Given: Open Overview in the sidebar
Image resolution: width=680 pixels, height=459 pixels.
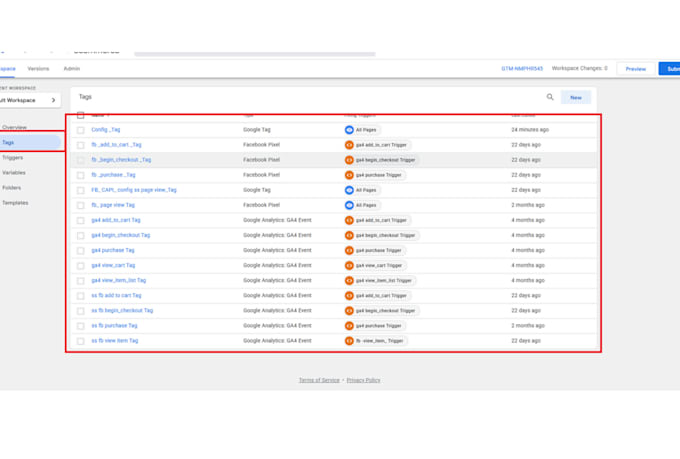Looking at the screenshot, I should tap(14, 128).
